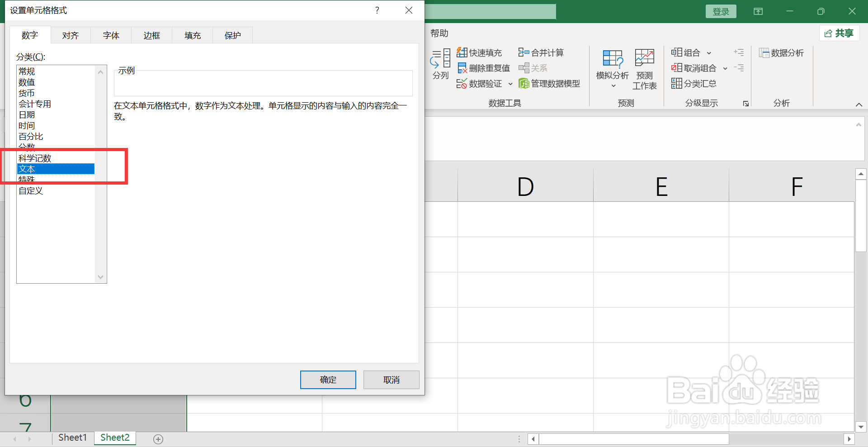Open the 数字 tab in dialog
Image resolution: width=868 pixels, height=447 pixels.
(x=30, y=35)
